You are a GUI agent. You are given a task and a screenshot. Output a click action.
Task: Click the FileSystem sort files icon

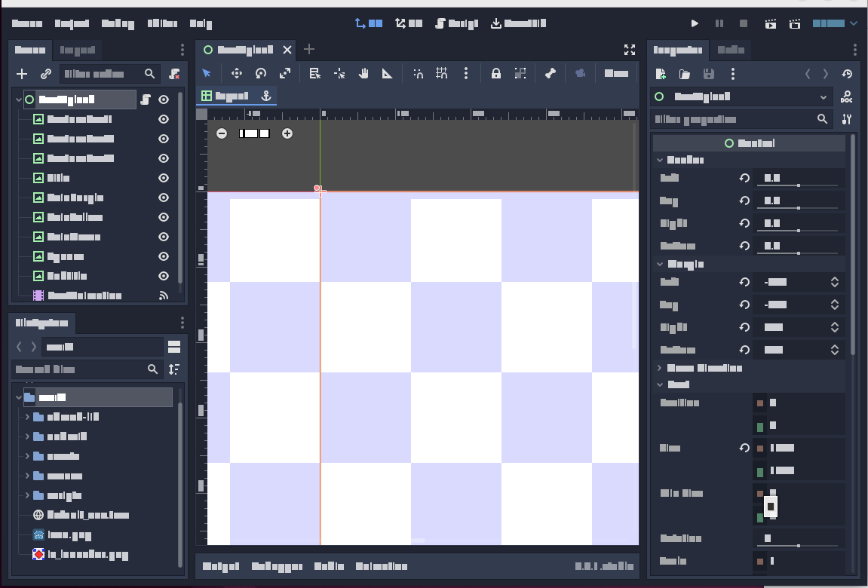[x=173, y=369]
